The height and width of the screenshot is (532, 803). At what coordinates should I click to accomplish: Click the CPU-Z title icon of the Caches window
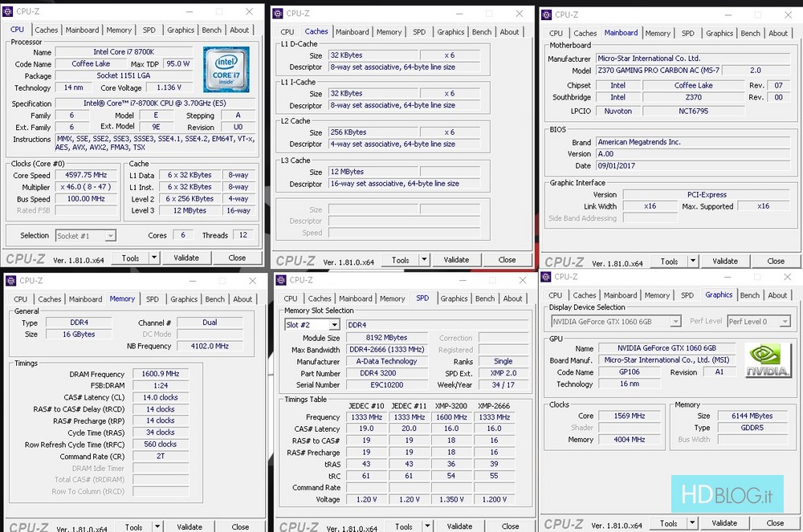point(278,14)
